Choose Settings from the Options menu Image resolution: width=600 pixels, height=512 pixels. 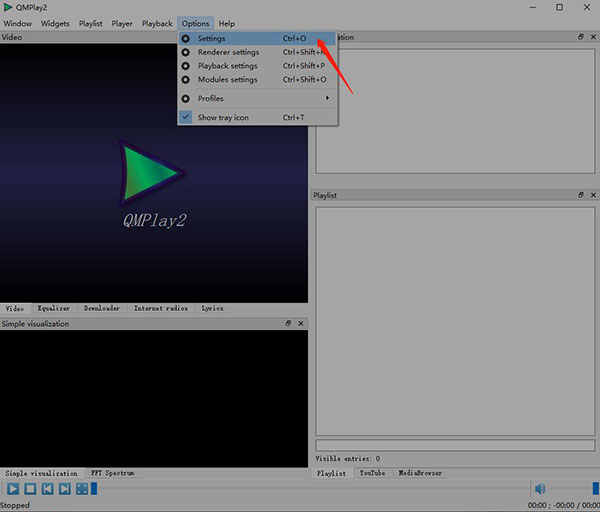pyautogui.click(x=258, y=38)
